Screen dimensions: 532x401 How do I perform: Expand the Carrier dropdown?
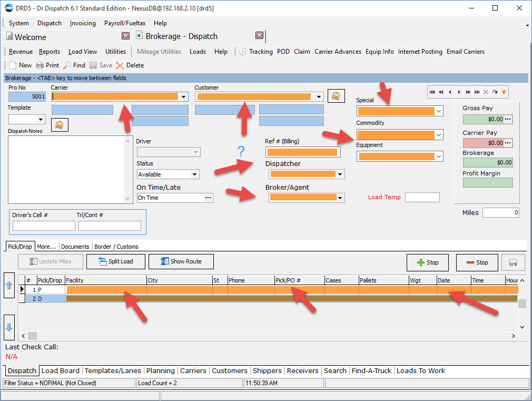(x=183, y=97)
